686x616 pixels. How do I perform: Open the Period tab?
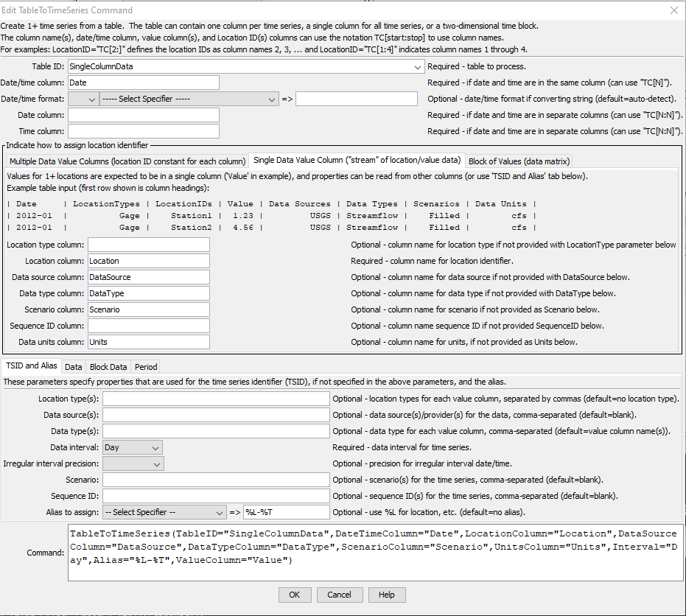click(146, 367)
